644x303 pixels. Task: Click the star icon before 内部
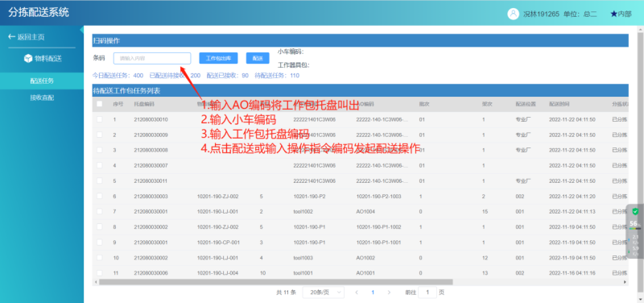click(x=613, y=14)
